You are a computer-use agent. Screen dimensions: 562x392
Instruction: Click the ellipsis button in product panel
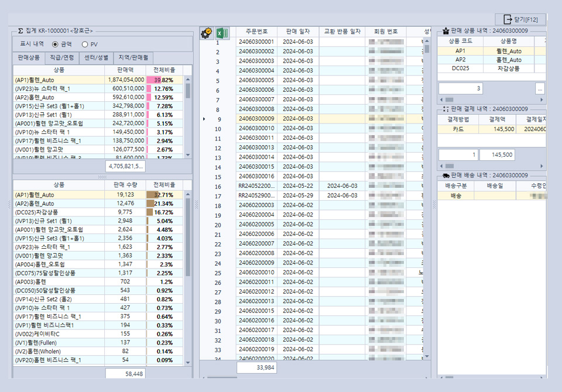[x=540, y=88]
